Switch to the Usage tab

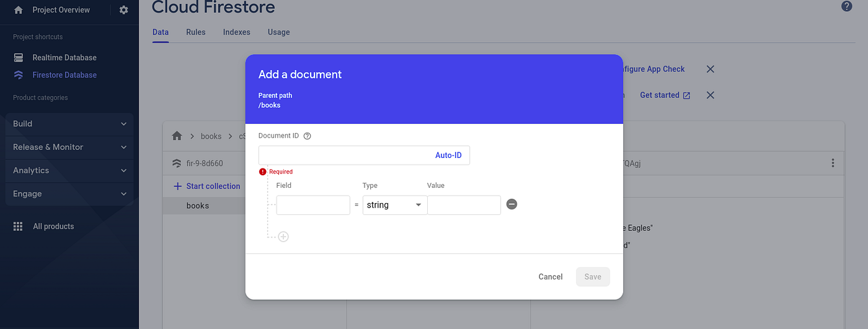pos(279,32)
